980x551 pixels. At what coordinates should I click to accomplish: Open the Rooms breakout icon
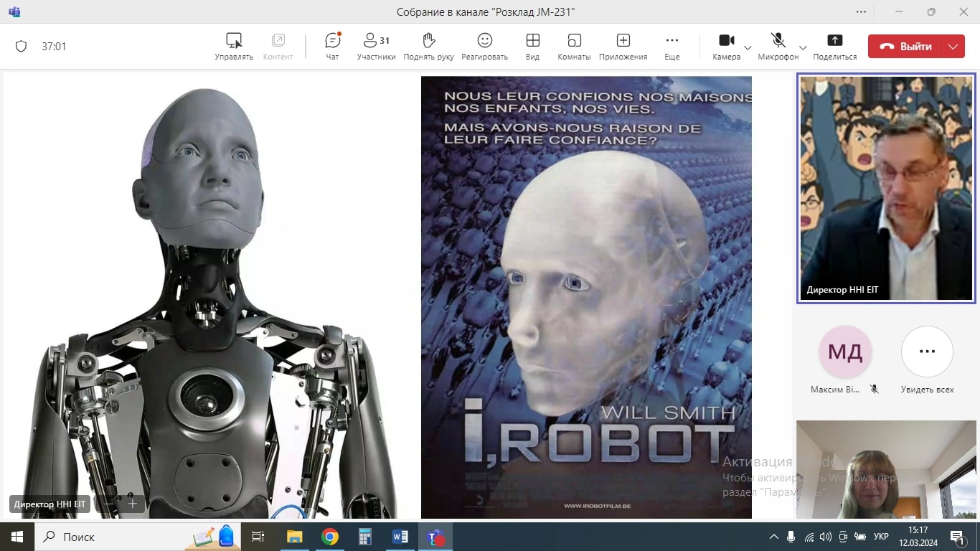(574, 46)
